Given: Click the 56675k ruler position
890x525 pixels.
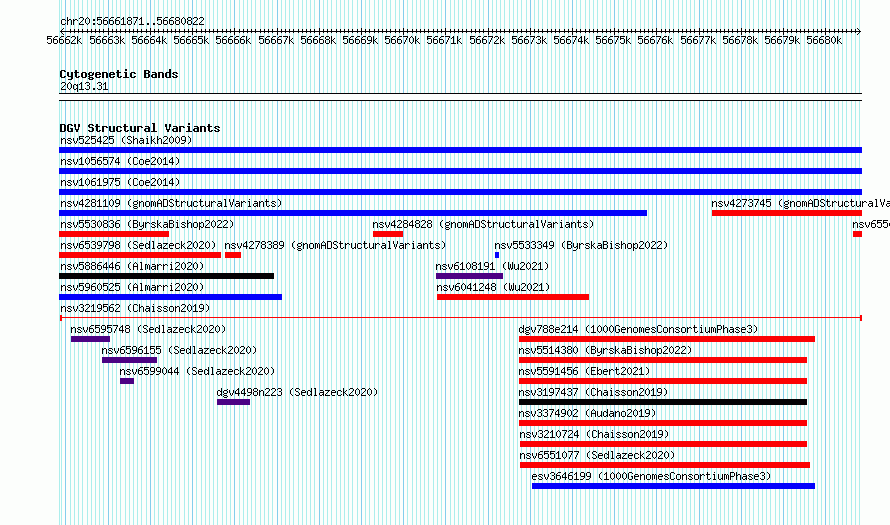Looking at the screenshot, I should point(613,40).
